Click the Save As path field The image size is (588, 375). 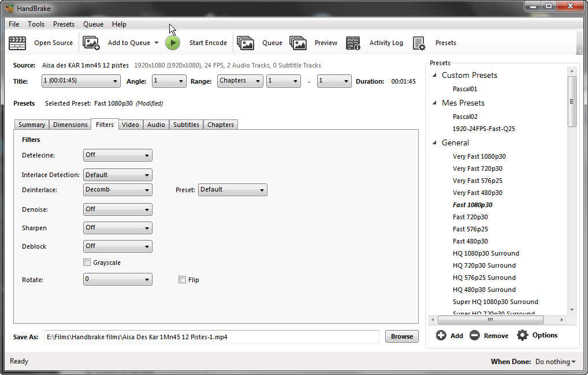point(211,337)
